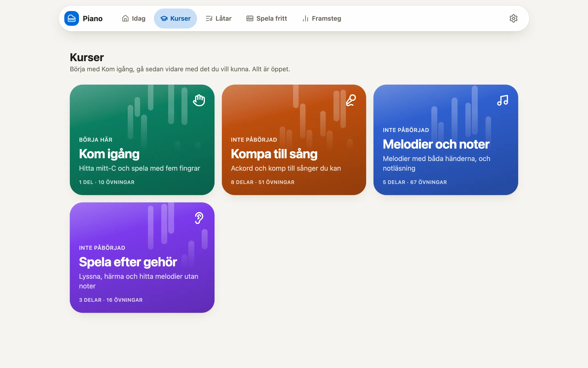The width and height of the screenshot is (588, 368).
Task: Click the bar chart icon beside Framsteg
Action: coord(305,18)
